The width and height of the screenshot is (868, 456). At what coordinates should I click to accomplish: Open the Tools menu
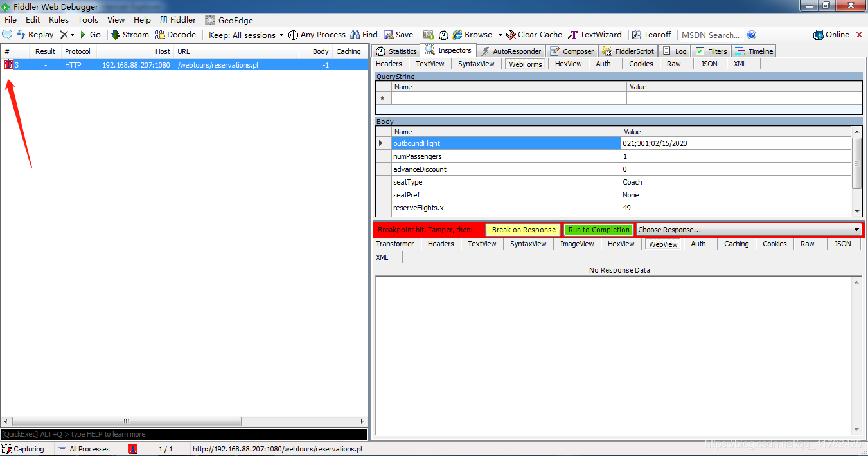click(x=88, y=20)
